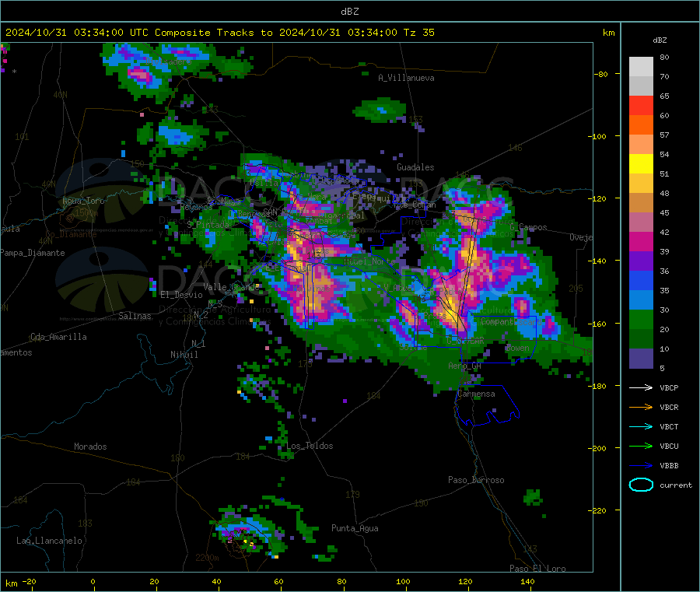700x592 pixels.
Task: Click the 'Morados' map label
Action: point(90,447)
